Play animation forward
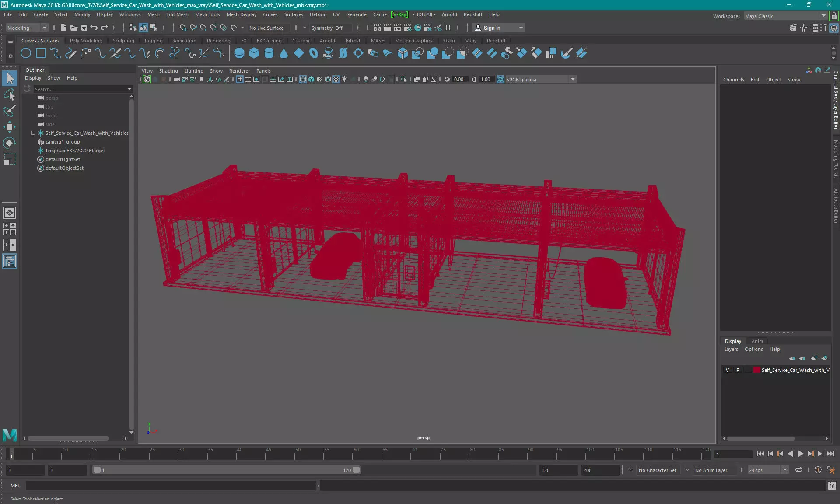 (800, 454)
